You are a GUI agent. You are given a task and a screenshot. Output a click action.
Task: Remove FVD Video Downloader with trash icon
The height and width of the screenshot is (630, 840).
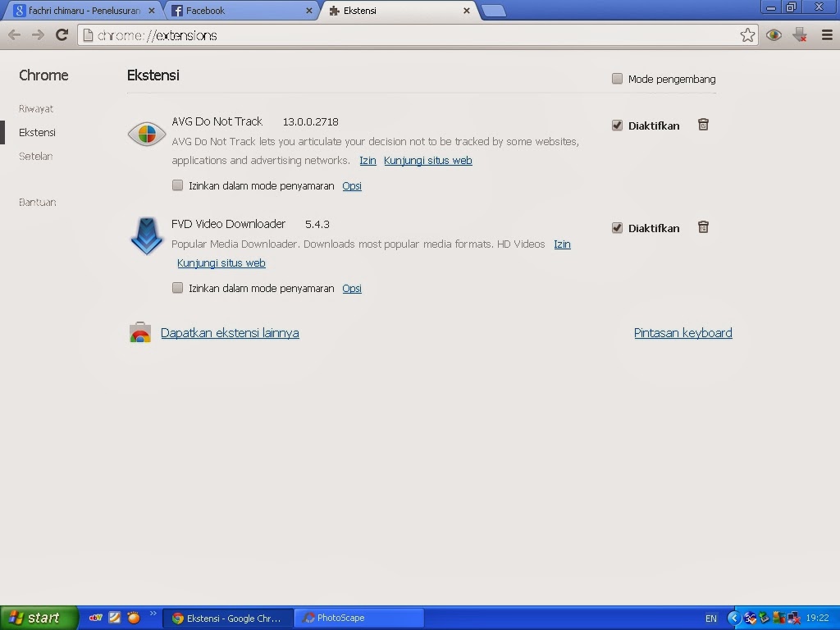[703, 227]
